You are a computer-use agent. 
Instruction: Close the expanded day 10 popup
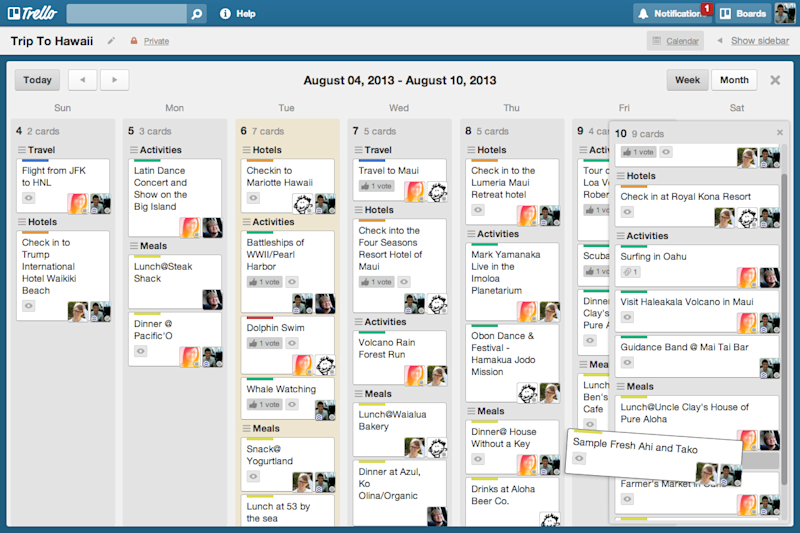(780, 133)
